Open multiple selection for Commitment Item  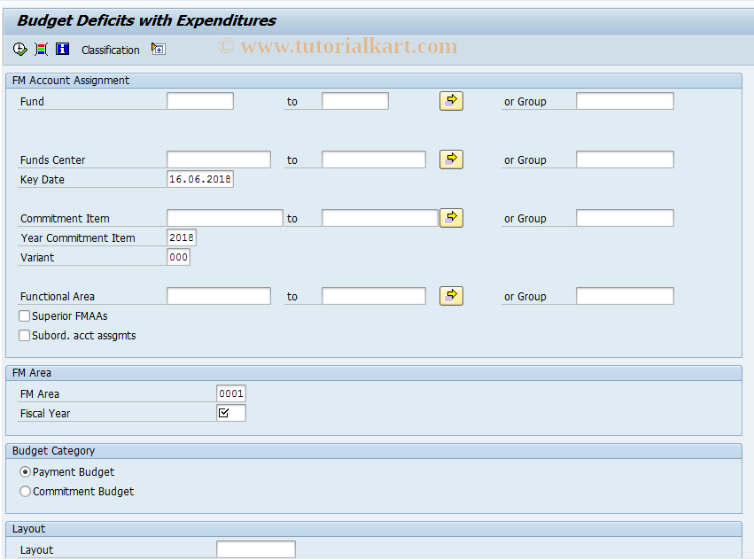[451, 217]
